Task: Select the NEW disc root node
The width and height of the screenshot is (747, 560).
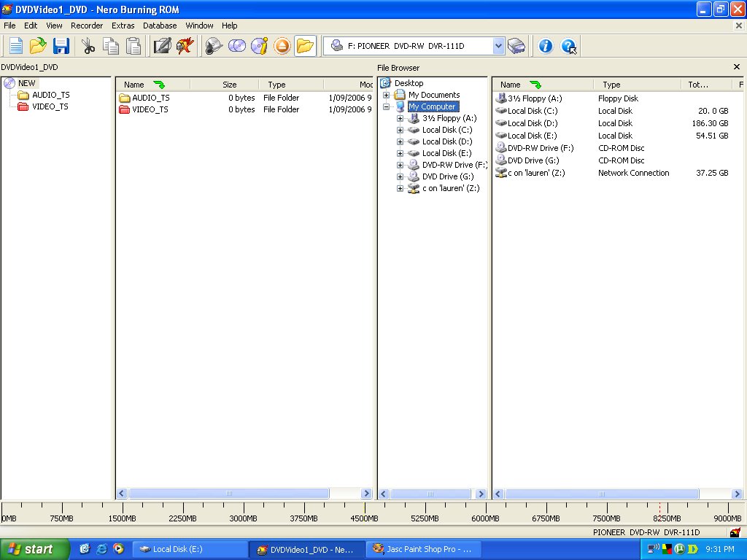Action: click(x=27, y=83)
